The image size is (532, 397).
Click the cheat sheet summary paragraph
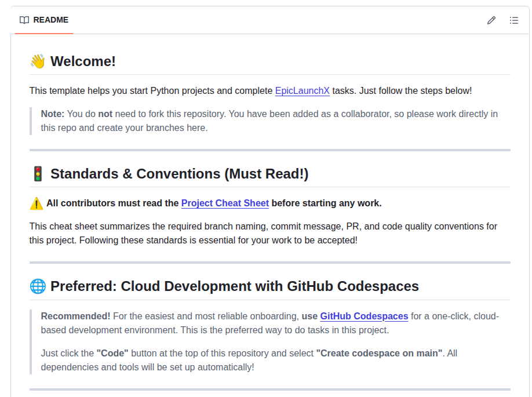click(263, 233)
